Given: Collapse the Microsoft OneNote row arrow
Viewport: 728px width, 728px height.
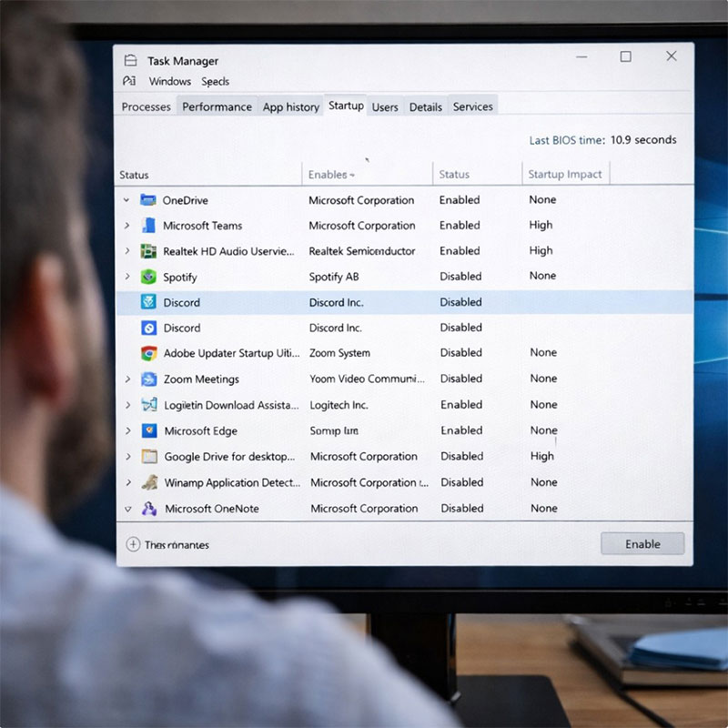Looking at the screenshot, I should click(x=128, y=509).
